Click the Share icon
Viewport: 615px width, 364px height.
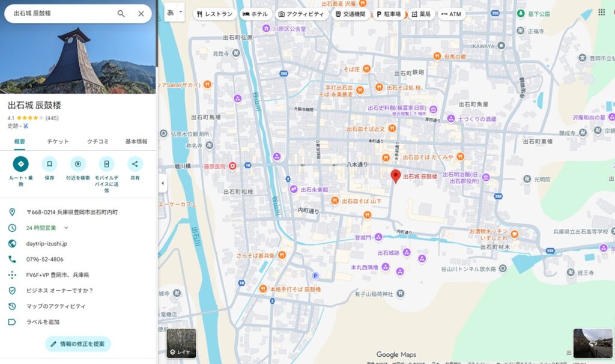(x=135, y=164)
